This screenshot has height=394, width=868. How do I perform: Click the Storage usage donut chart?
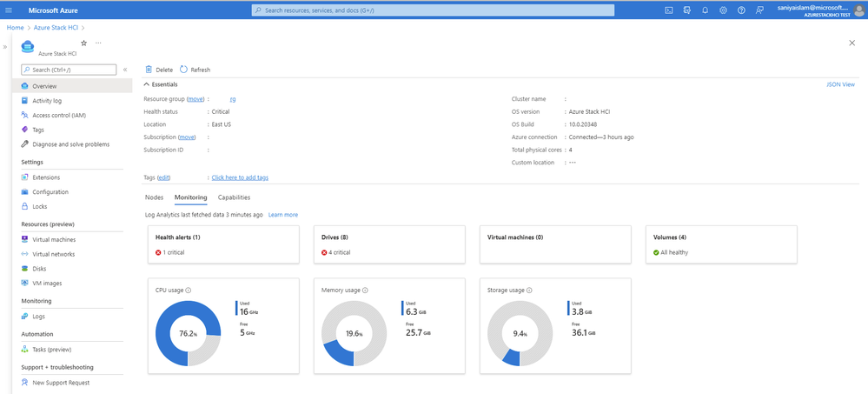[x=520, y=334]
